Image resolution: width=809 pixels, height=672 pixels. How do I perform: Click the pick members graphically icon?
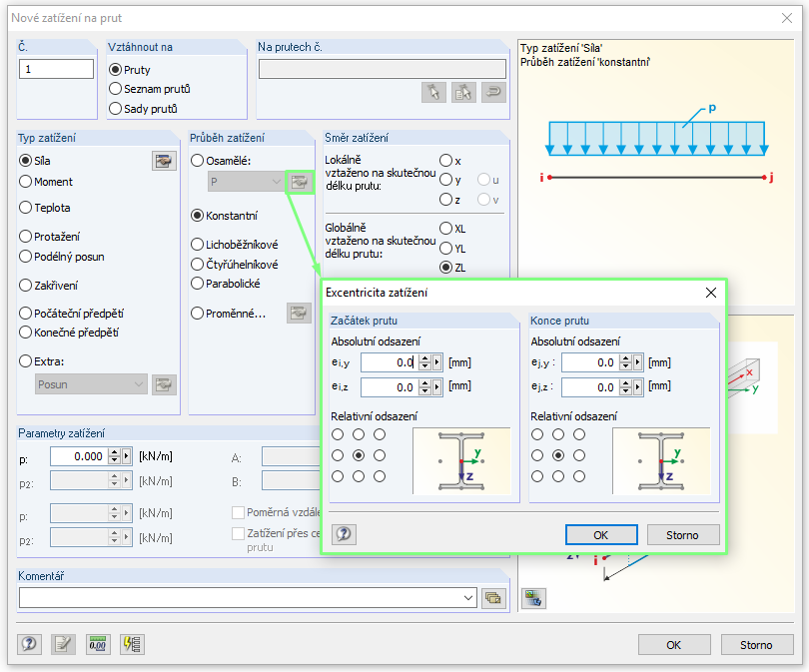click(433, 93)
